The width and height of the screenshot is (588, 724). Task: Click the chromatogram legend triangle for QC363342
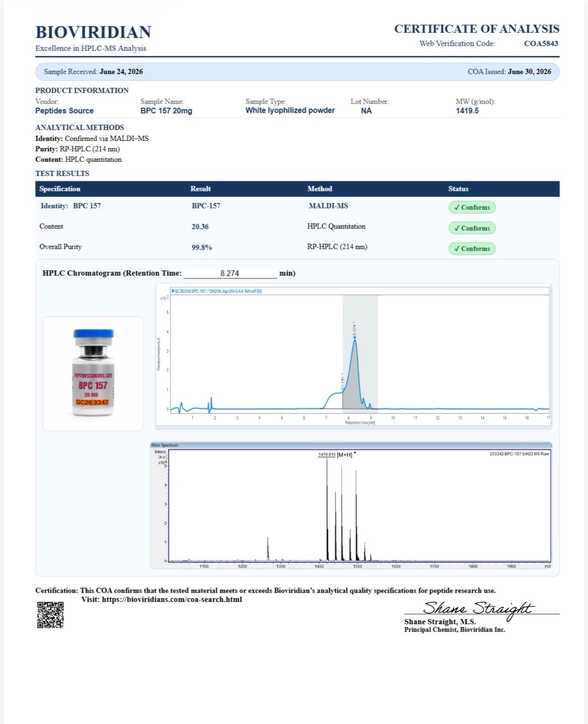pyautogui.click(x=173, y=291)
